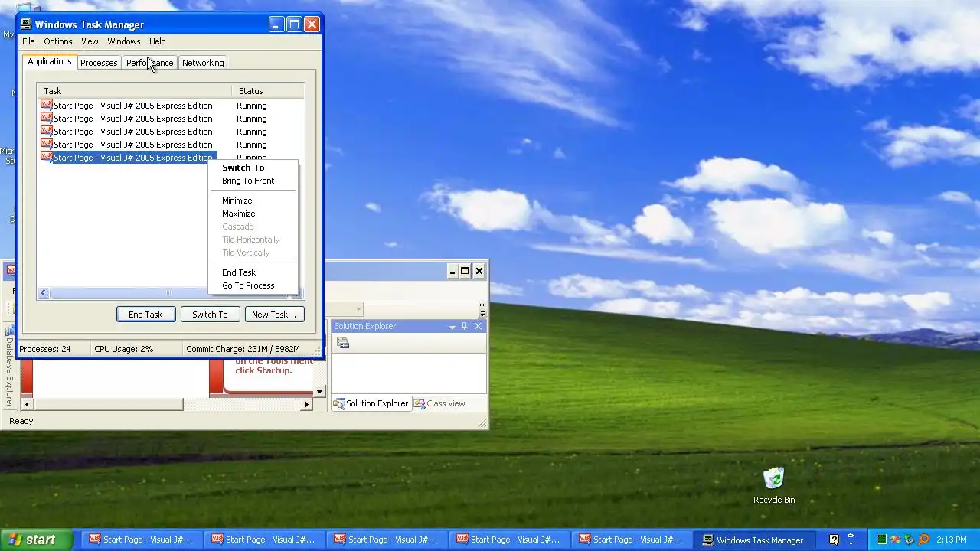Open the Solution Explorer window position dropdown arrow
Viewport: 980px width, 551px height.
pos(452,327)
